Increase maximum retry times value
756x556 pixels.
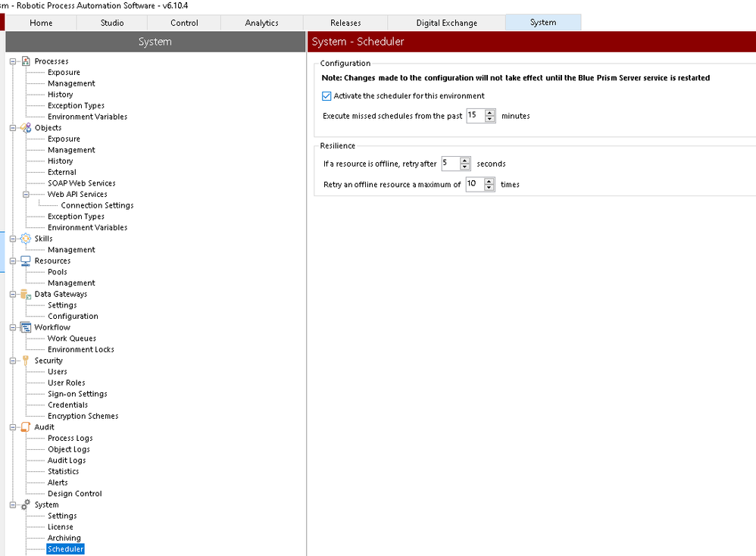tap(489, 181)
